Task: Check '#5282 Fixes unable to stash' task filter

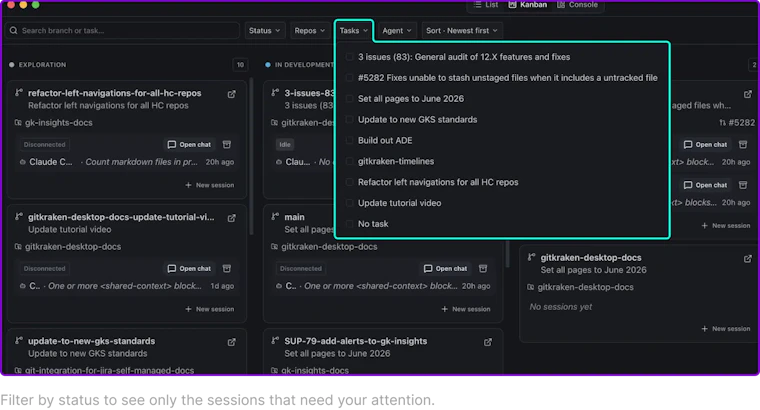Action: pos(349,78)
